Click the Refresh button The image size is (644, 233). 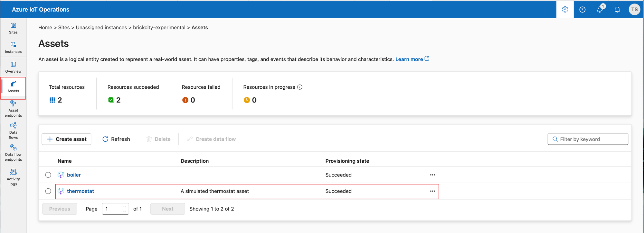[116, 139]
